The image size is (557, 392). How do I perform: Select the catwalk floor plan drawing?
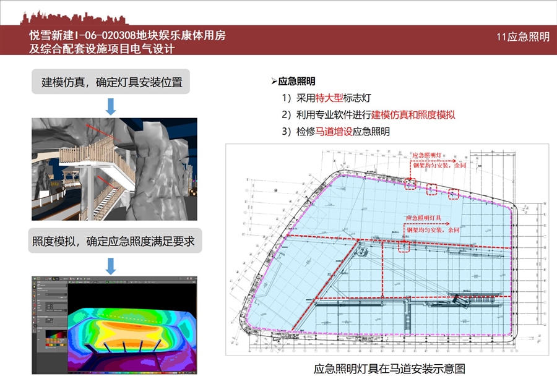tap(387, 249)
